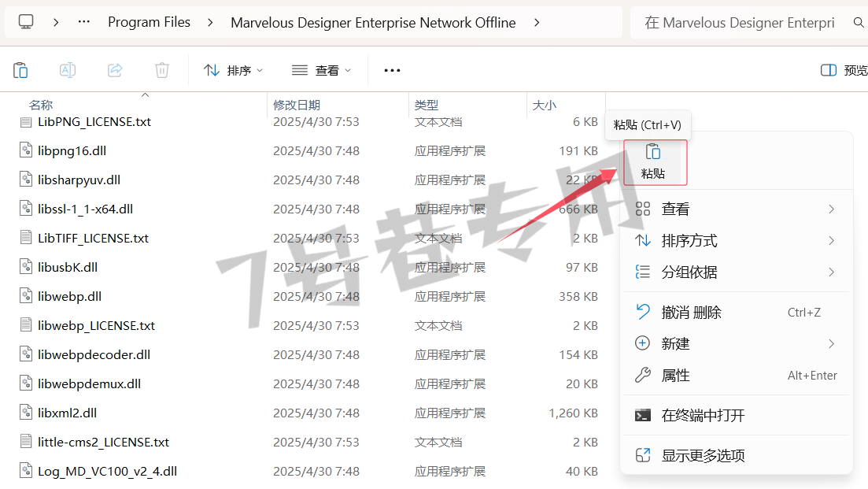Sort by the 类型 column header
Viewport: 868px width, 489px height.
tap(427, 105)
